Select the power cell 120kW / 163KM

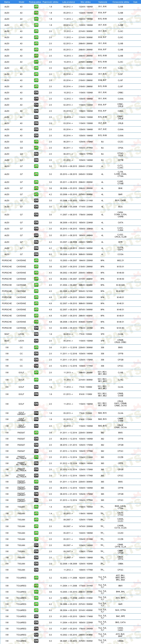tap(86, 564)
